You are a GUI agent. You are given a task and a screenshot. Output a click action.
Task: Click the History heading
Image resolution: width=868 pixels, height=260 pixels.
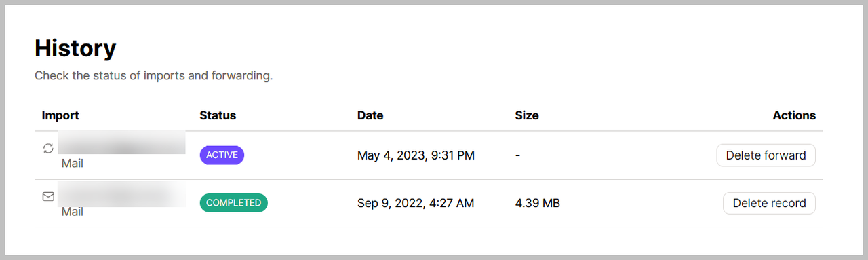(x=75, y=49)
